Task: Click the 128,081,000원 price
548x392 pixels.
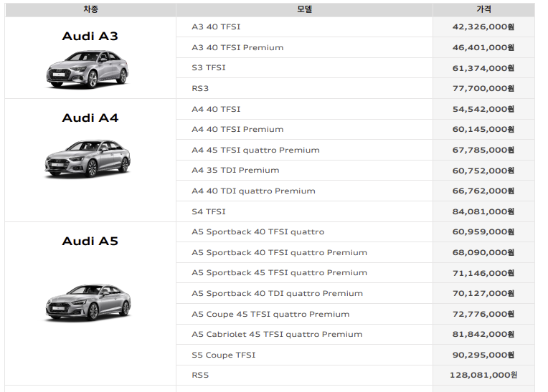Action: pos(483,376)
